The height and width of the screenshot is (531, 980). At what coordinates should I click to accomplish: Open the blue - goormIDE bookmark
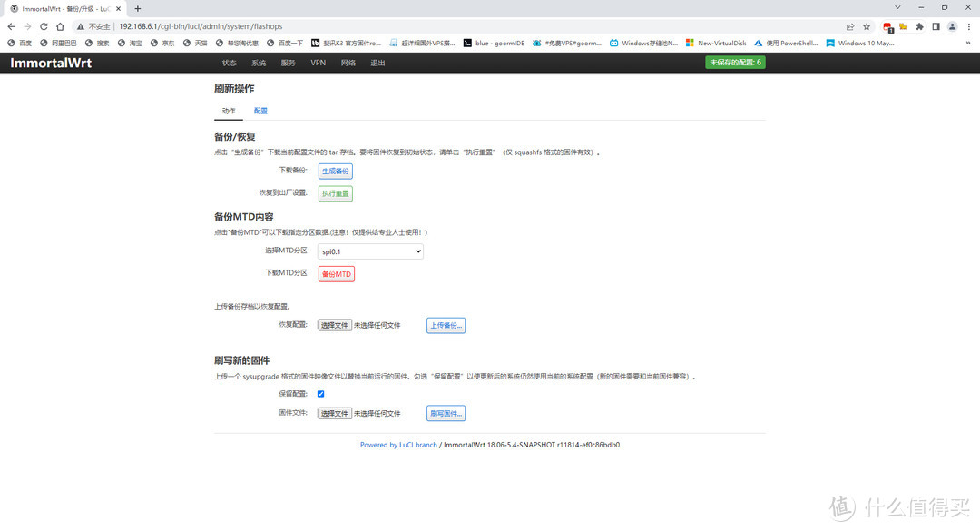point(494,44)
